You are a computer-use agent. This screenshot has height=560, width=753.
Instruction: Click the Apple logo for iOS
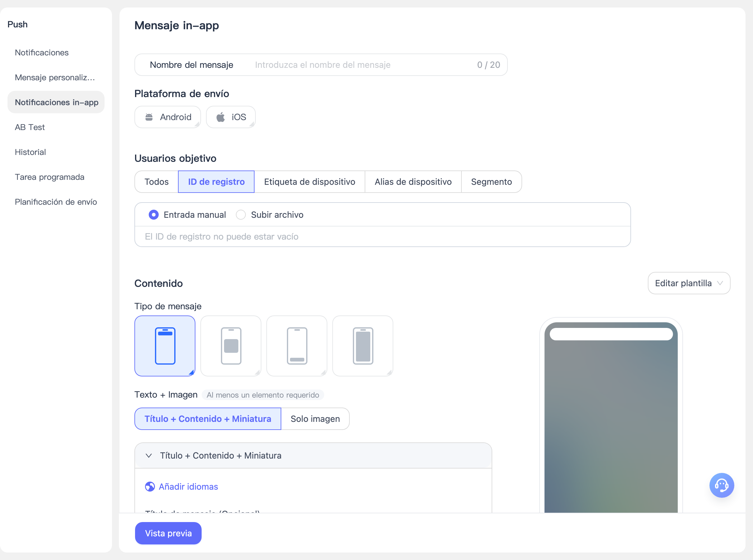pos(221,117)
